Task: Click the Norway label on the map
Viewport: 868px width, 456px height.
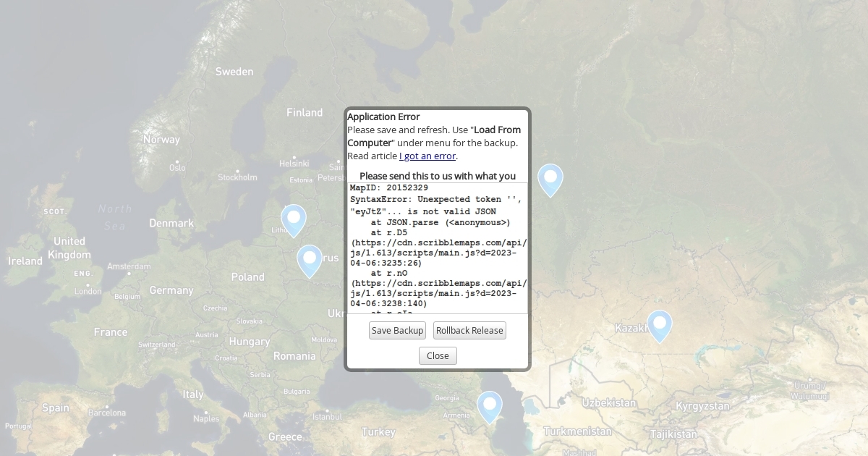Action: 161,139
